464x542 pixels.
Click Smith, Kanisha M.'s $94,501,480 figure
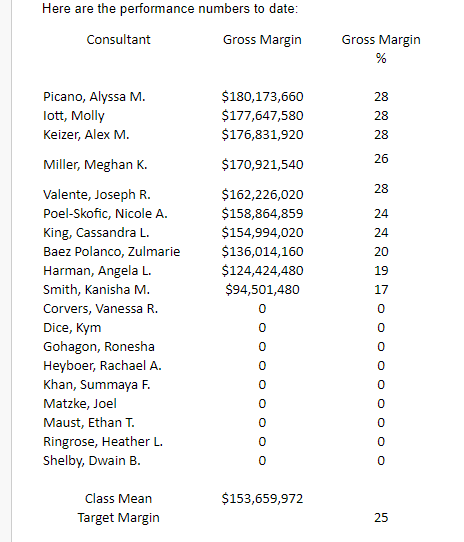point(262,290)
